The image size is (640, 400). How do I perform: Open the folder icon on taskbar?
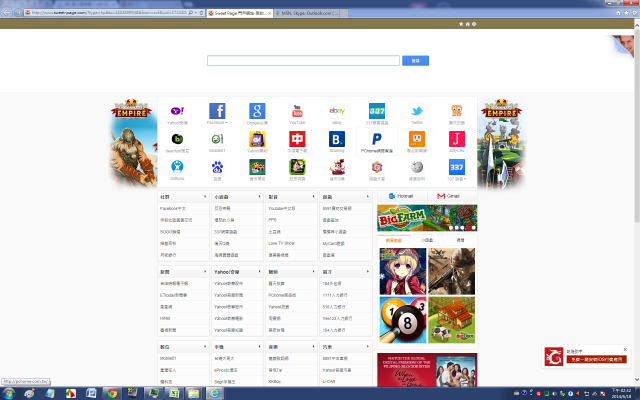click(x=194, y=393)
